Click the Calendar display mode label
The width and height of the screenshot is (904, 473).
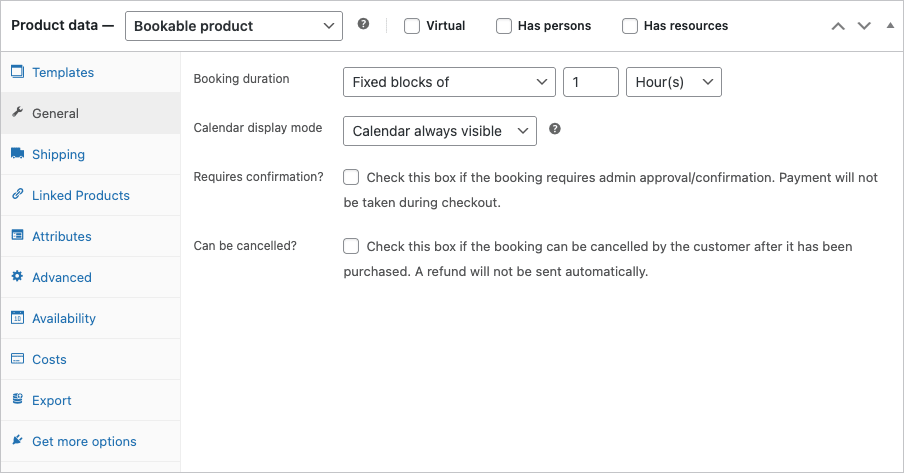click(258, 128)
